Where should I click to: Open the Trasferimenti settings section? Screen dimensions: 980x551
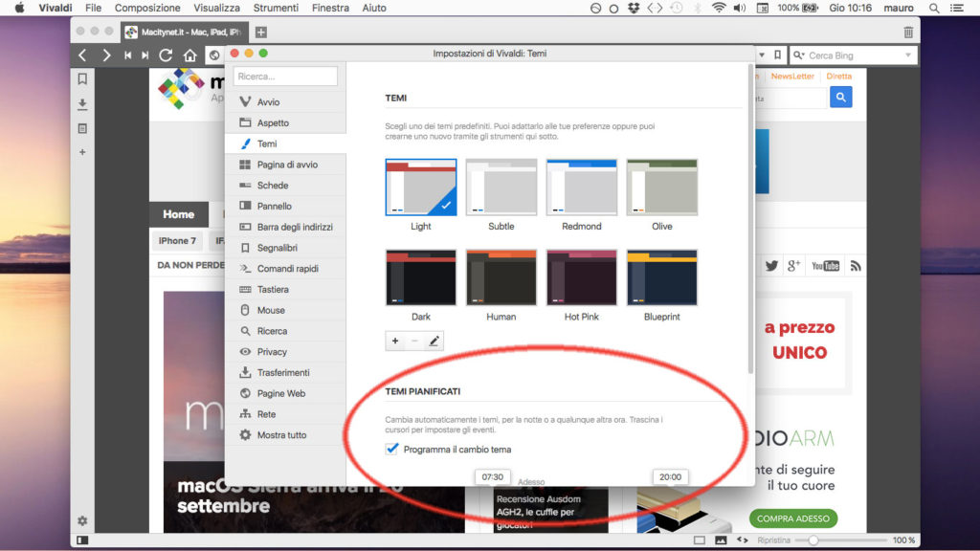click(x=285, y=373)
